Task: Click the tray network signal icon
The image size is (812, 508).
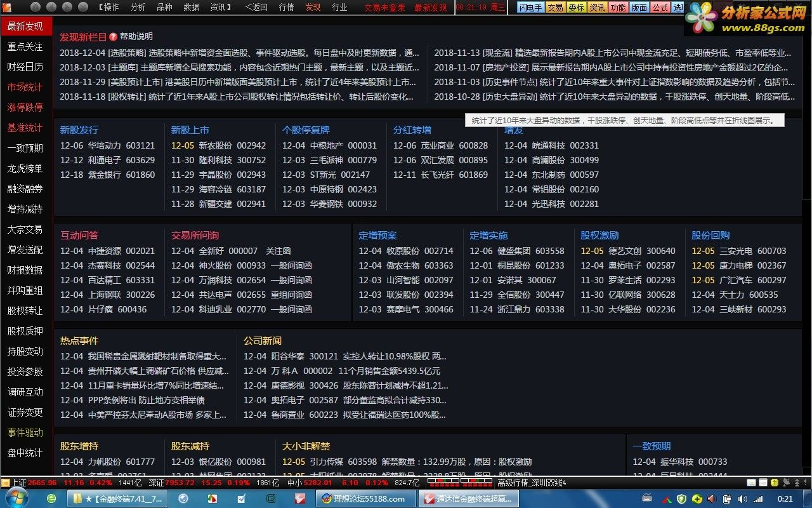Action: [758, 500]
